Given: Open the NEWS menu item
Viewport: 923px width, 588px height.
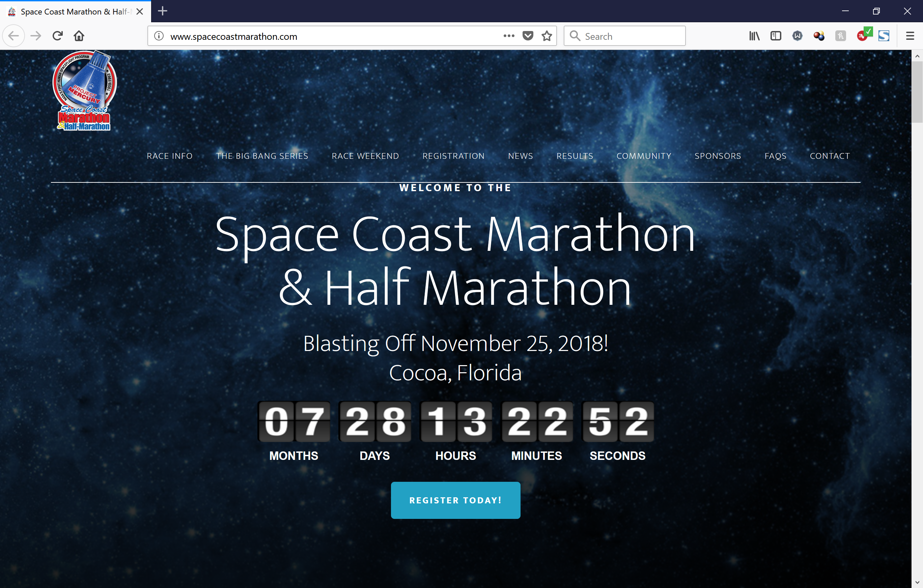Looking at the screenshot, I should [x=521, y=156].
